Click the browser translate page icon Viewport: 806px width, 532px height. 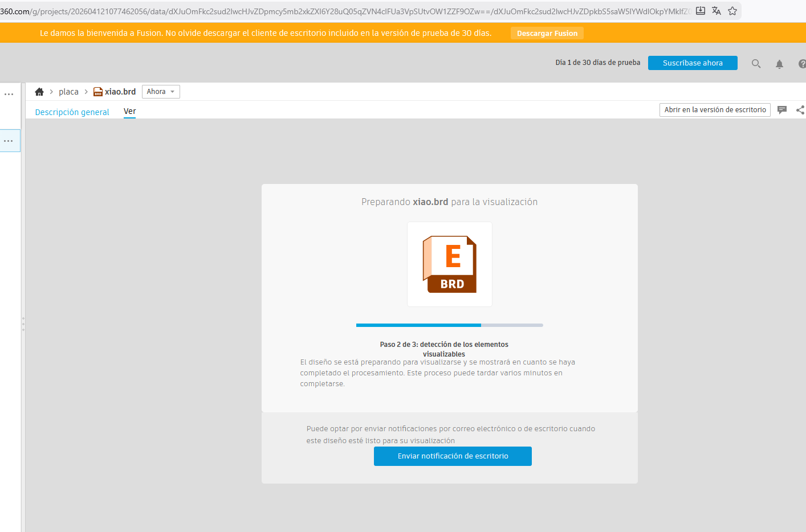717,11
